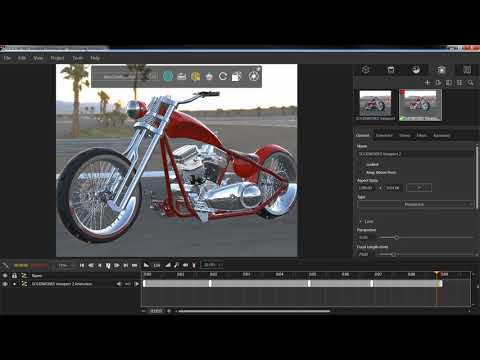Image resolution: width=480 pixels, height=360 pixels.
Task: Click the white box output tools icon
Action: tap(236, 76)
